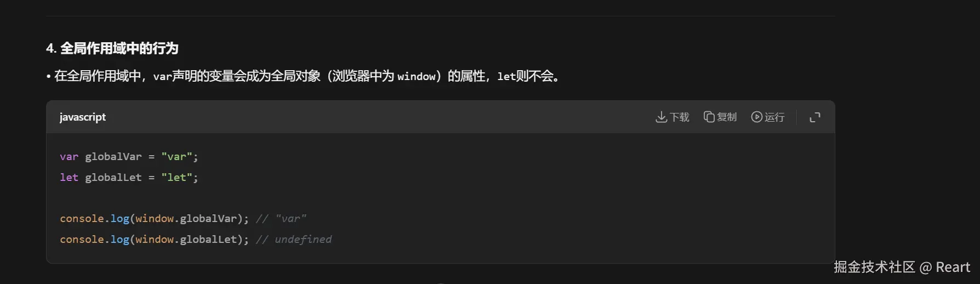
Task: Click the heading 4. 全局作用域中的行为
Action: coord(112,48)
